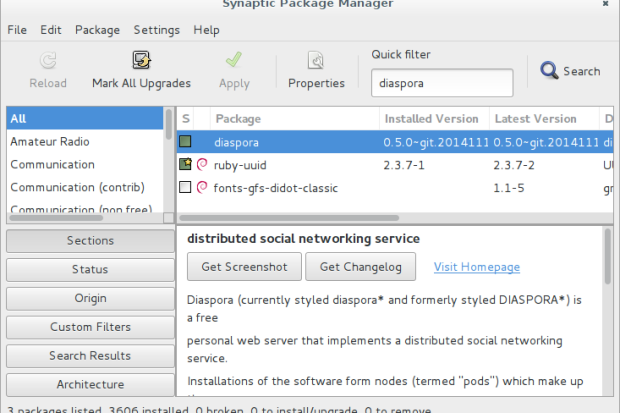The height and width of the screenshot is (413, 620).
Task: Click the Status filter button
Action: [90, 269]
